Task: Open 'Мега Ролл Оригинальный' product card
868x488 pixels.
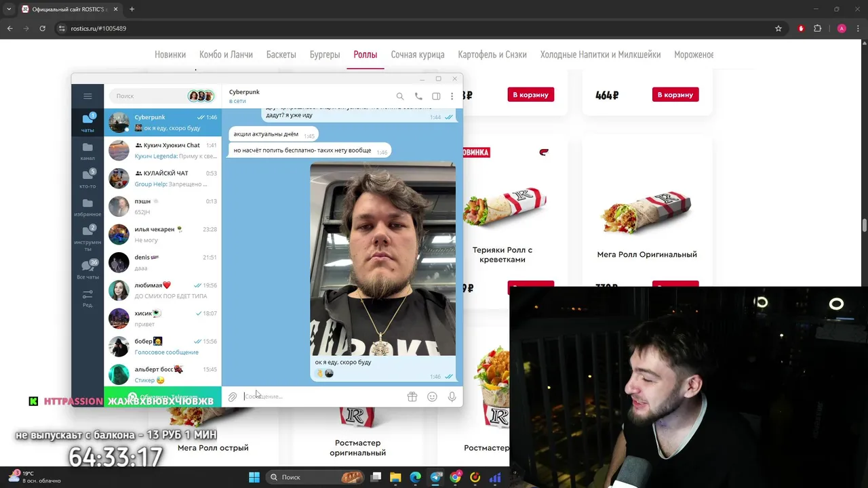Action: coord(647,255)
